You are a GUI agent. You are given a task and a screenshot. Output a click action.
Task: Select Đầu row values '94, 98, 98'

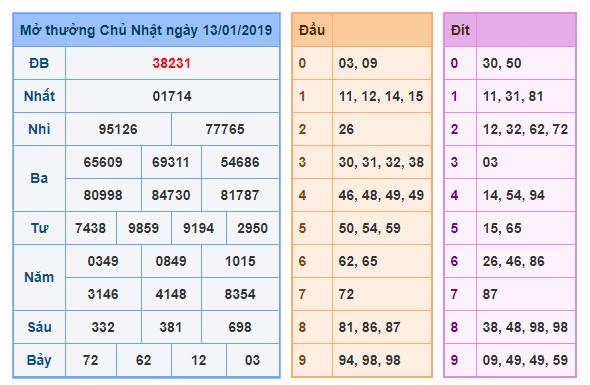[370, 361]
